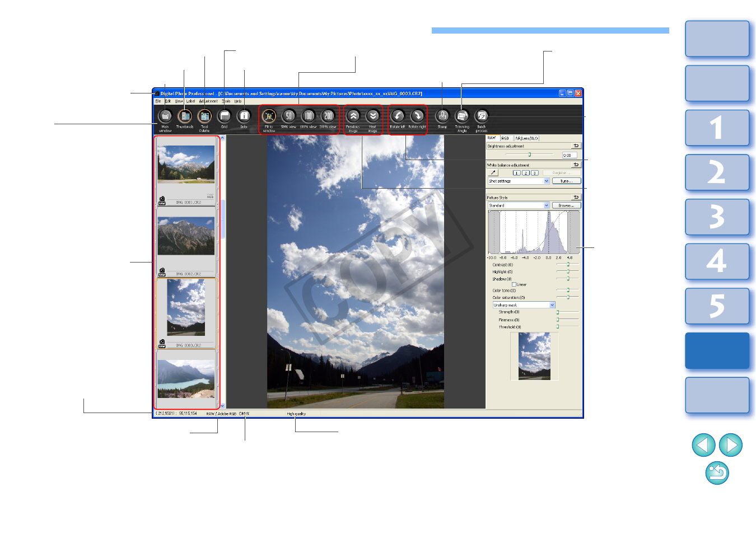Toggle the Tool Palette visibility
Viewport: 756px width, 534px height.
(x=204, y=116)
